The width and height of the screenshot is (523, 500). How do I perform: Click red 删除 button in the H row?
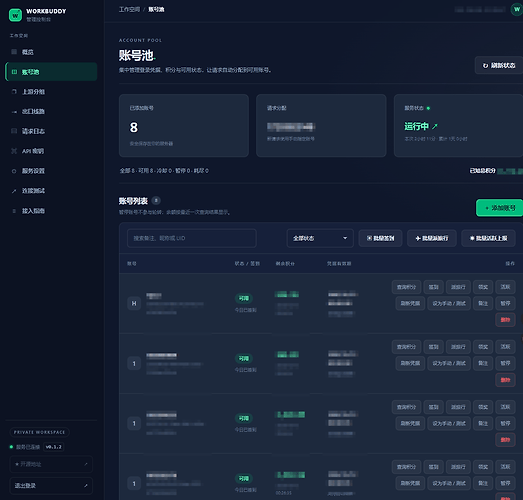coord(505,320)
